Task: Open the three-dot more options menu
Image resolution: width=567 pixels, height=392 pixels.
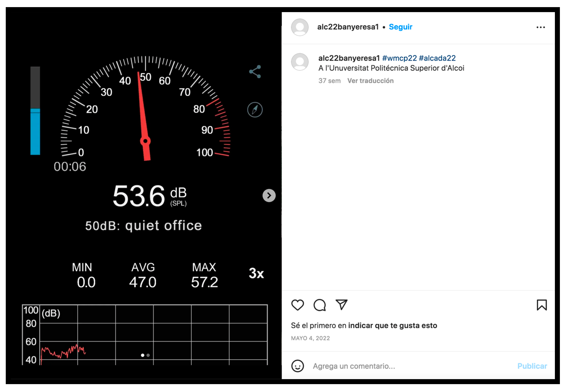Action: 540,27
